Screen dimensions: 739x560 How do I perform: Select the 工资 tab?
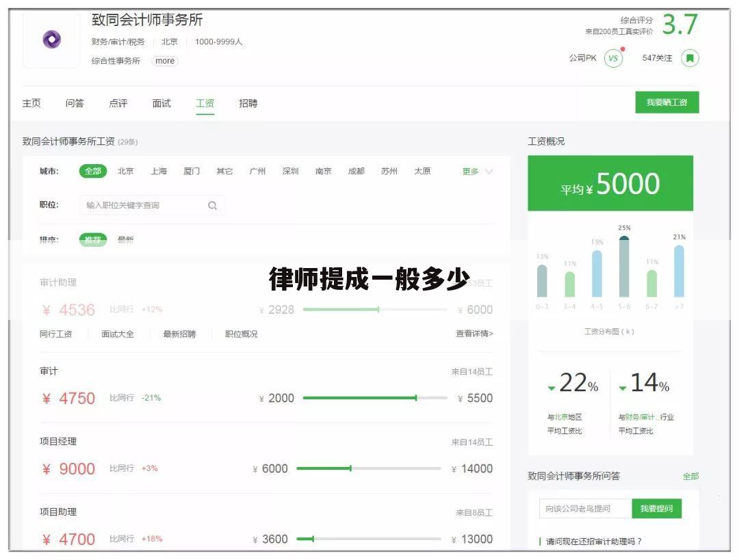pos(205,103)
